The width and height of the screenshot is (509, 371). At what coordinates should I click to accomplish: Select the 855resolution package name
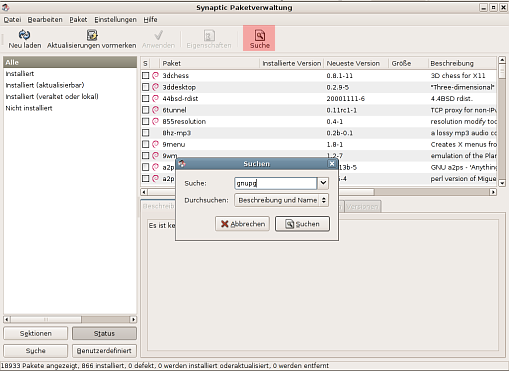click(x=184, y=121)
